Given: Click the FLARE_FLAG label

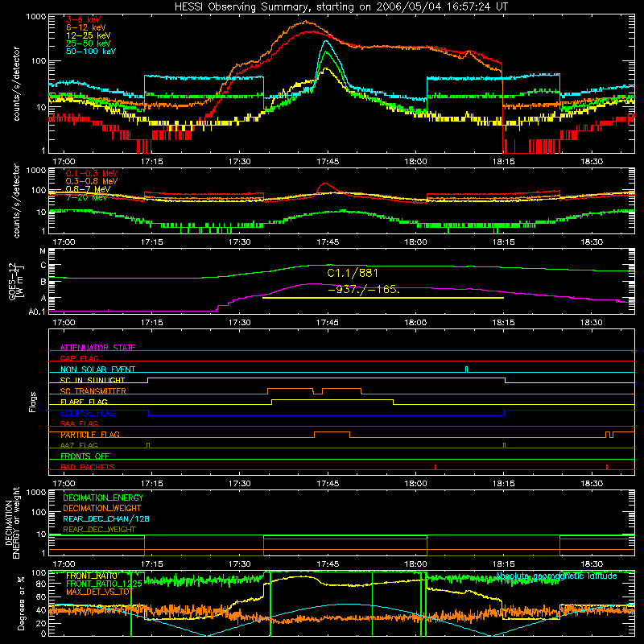Looking at the screenshot, I should click(84, 402).
